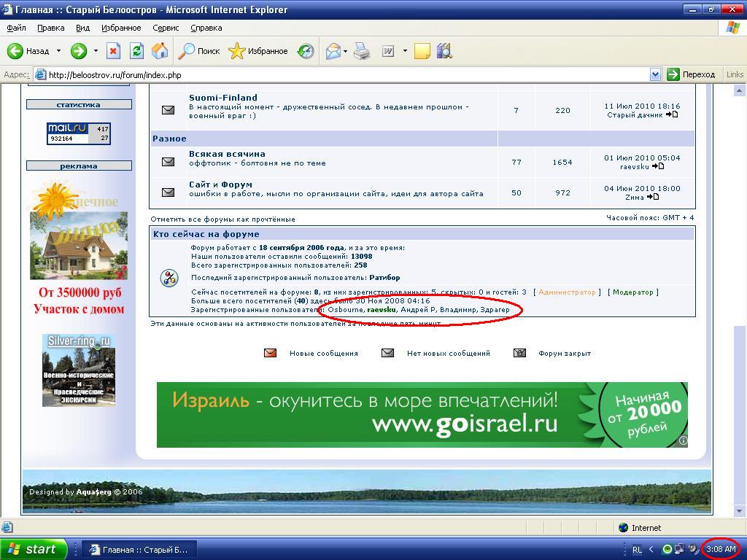Click the Stop loading toolbar icon
Viewport: 747px width, 560px height.
click(113, 51)
